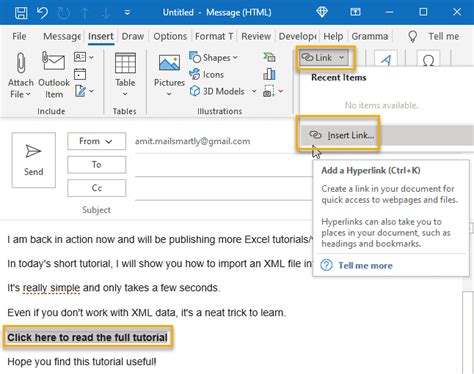Screen dimensions: 474x374
Task: Expand the From address dropdown
Action: click(97, 141)
